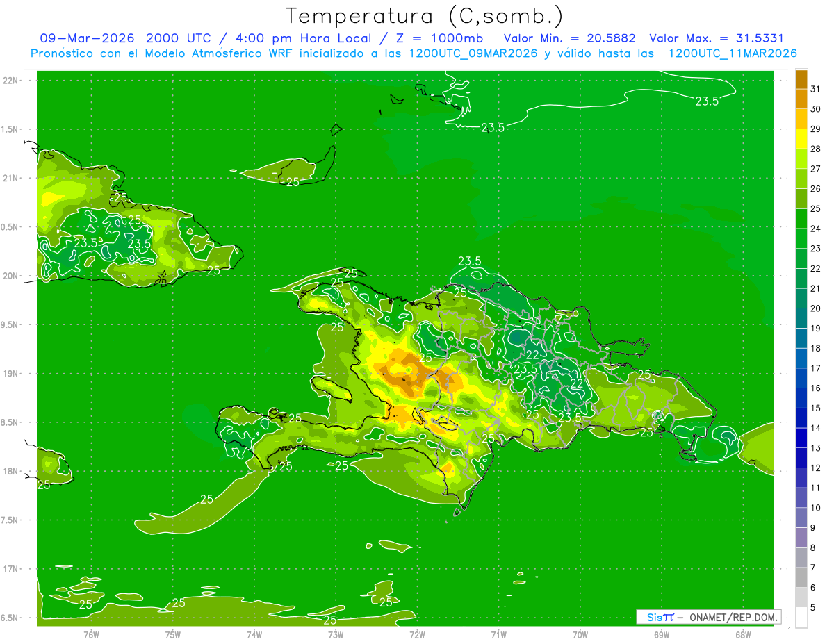Click the '73W' longitude axis label

[x=336, y=634]
